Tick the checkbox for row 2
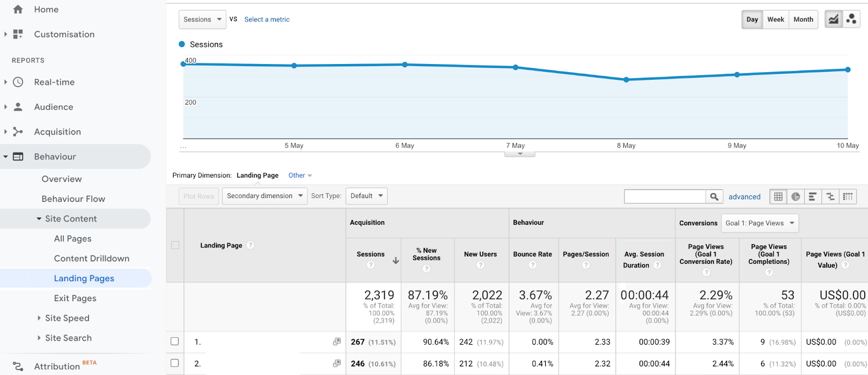868x375 pixels. [175, 363]
